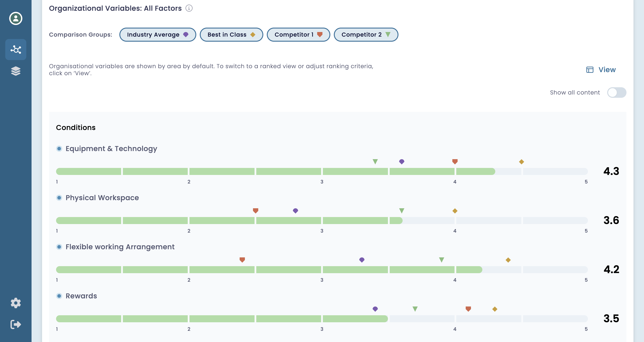This screenshot has width=644, height=342.
Task: Open the user profile icon in sidebar
Action: tap(16, 18)
